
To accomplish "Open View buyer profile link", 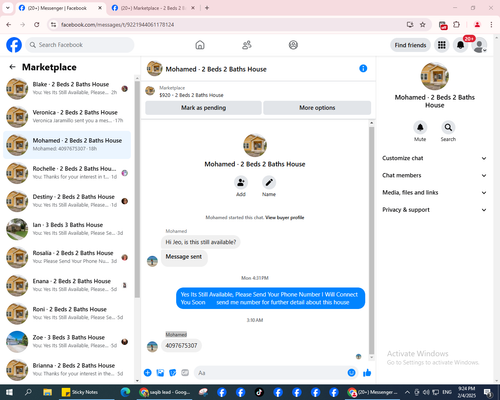I will 285,218.
